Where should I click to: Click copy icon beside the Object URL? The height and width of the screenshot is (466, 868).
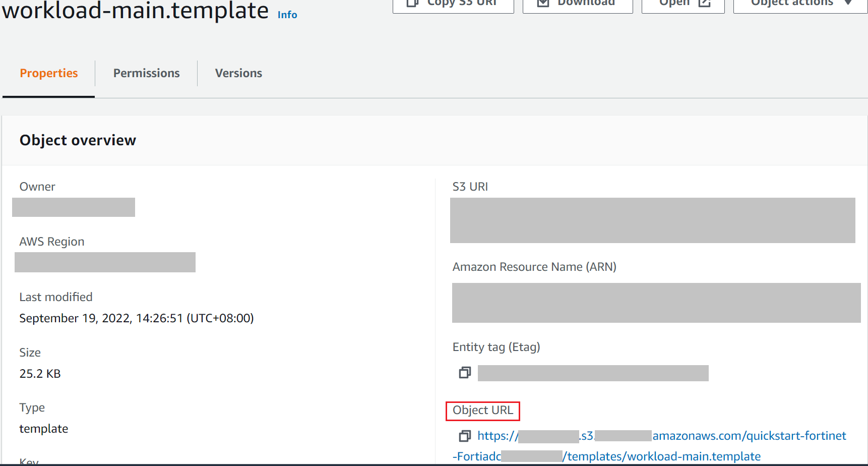(465, 436)
